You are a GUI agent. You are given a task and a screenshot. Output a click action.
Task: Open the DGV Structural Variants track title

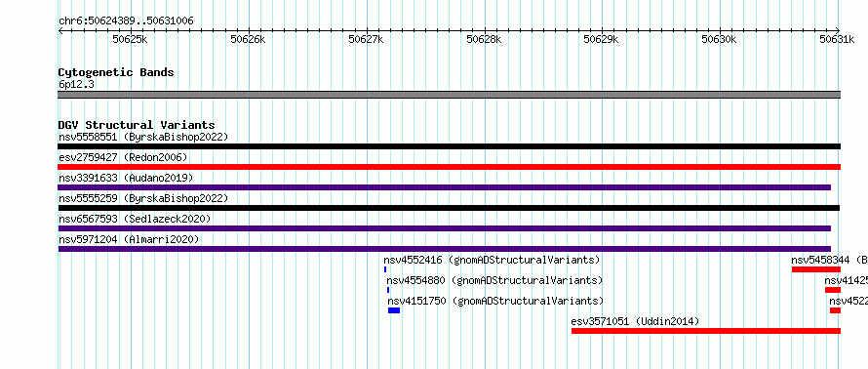pos(137,125)
